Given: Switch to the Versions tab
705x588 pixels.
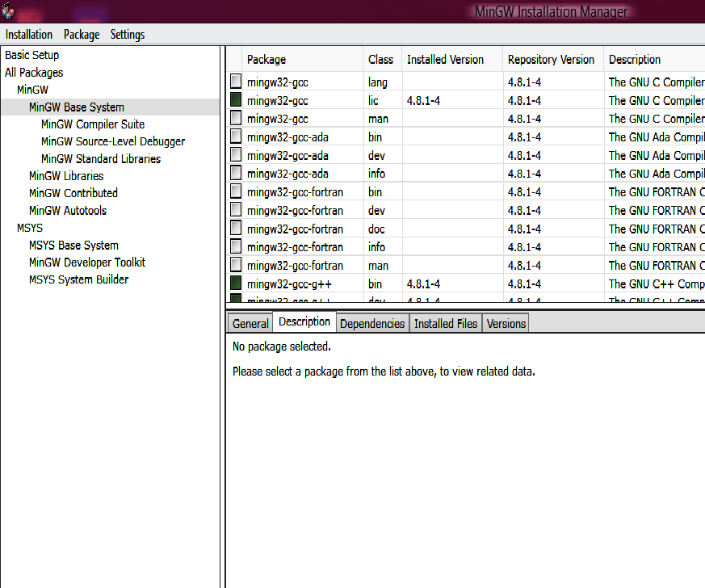Looking at the screenshot, I should (x=506, y=324).
